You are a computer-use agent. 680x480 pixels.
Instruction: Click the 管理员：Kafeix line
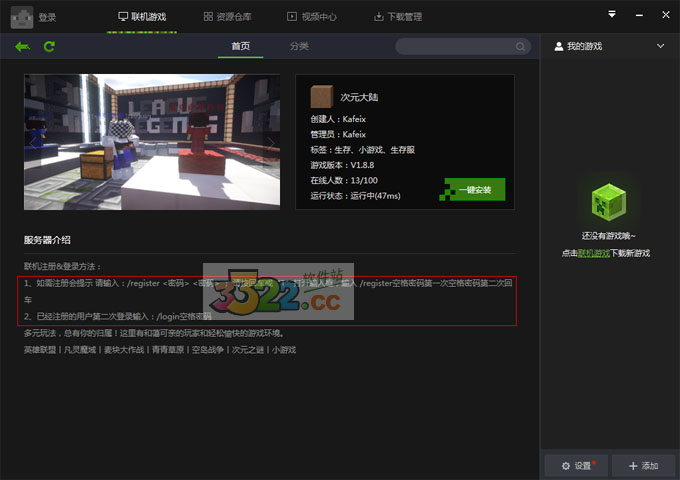[338, 134]
